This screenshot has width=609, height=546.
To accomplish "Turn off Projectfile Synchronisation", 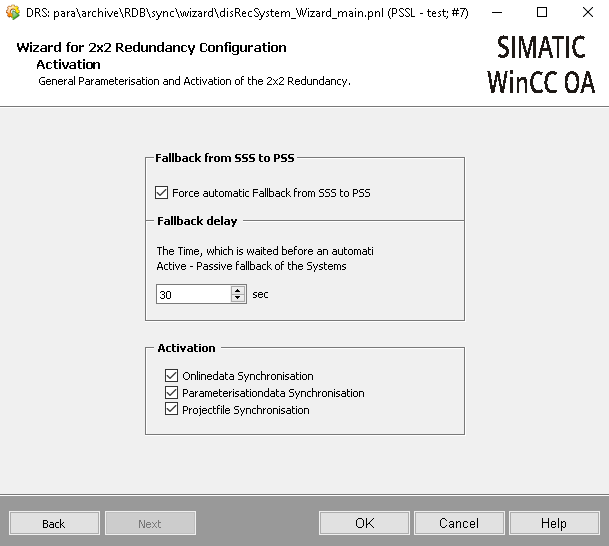I will click(172, 410).
